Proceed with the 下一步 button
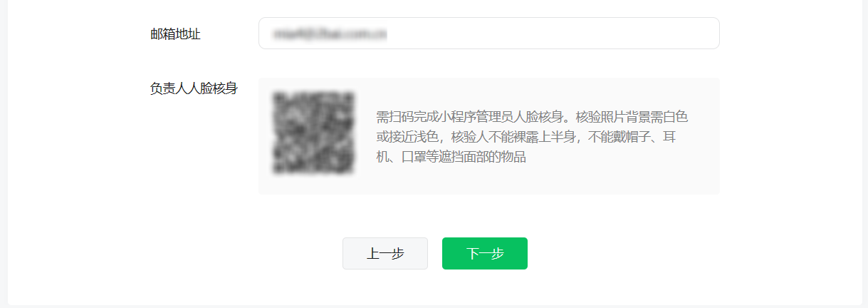The height and width of the screenshot is (308, 868). 484,254
